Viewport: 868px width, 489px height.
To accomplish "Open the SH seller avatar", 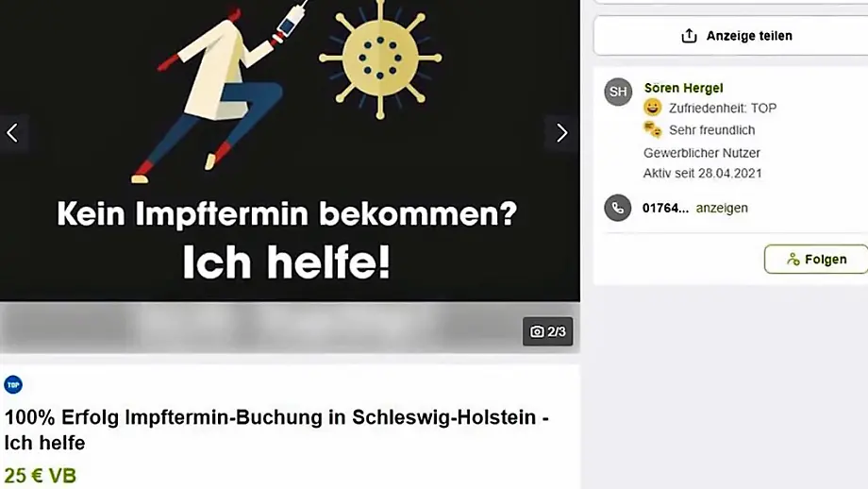I will (x=618, y=92).
